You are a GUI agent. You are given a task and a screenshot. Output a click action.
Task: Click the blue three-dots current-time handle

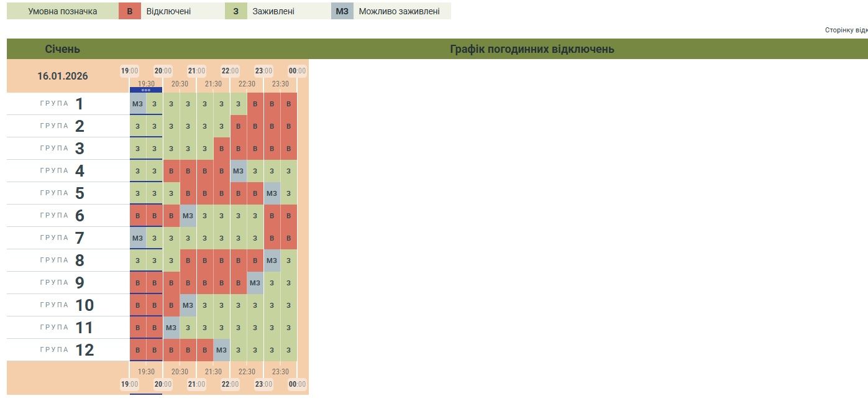tap(146, 90)
